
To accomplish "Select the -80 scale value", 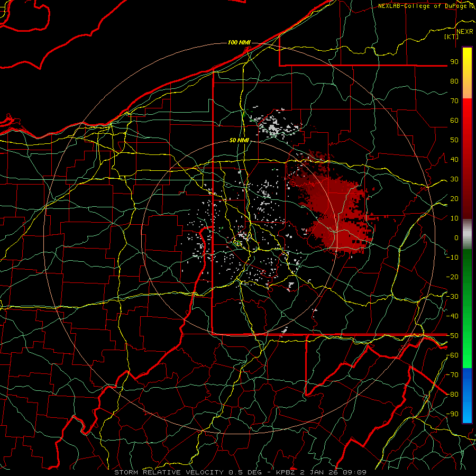I will (452, 395).
